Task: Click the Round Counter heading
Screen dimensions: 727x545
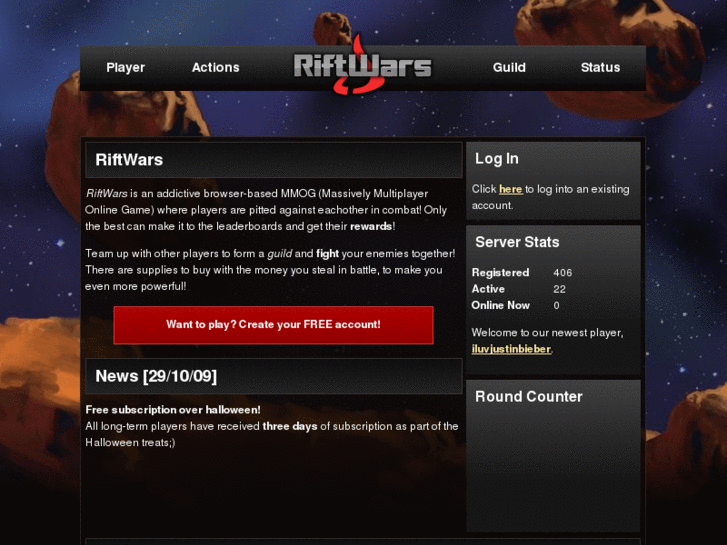Action: (x=529, y=397)
